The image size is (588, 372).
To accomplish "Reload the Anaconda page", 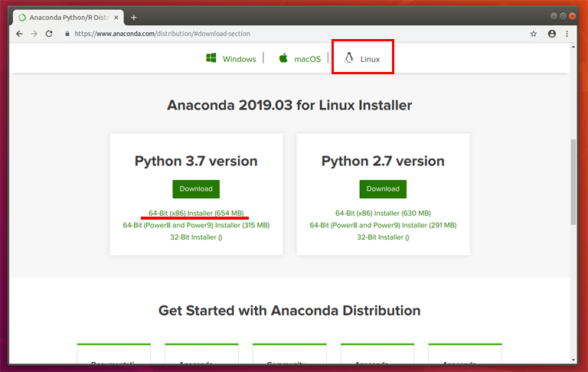I will coord(49,34).
